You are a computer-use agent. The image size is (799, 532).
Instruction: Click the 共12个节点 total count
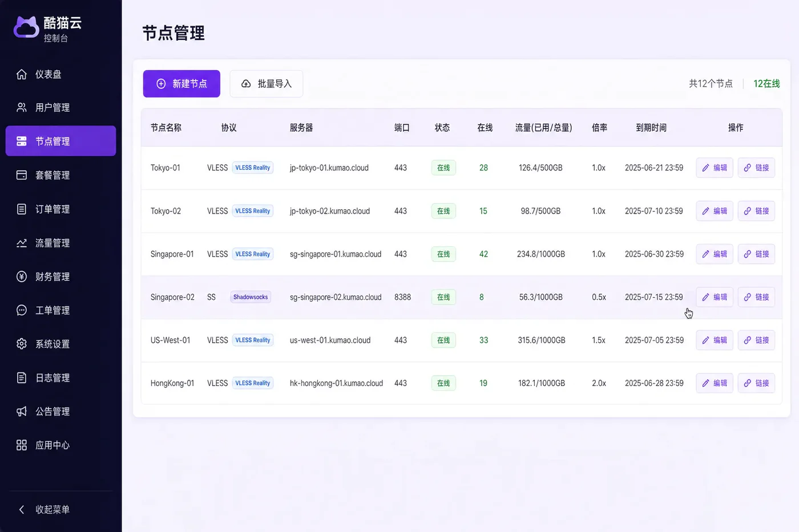click(x=711, y=84)
